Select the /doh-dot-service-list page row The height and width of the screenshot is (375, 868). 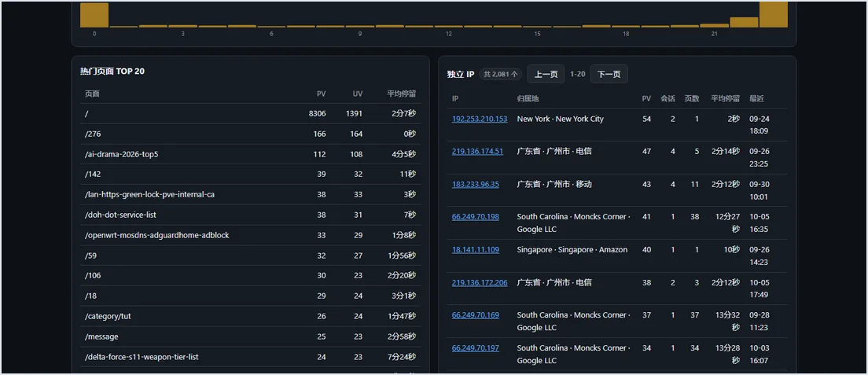[251, 215]
